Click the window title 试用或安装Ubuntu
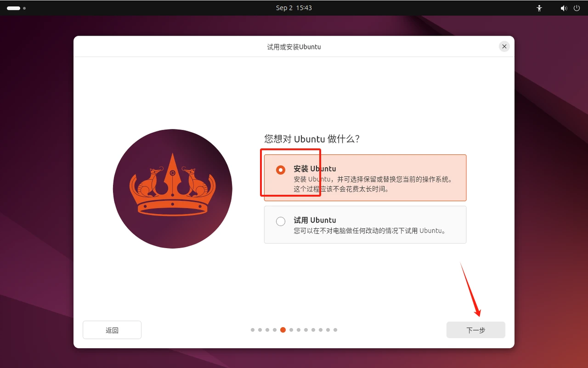 click(x=294, y=47)
